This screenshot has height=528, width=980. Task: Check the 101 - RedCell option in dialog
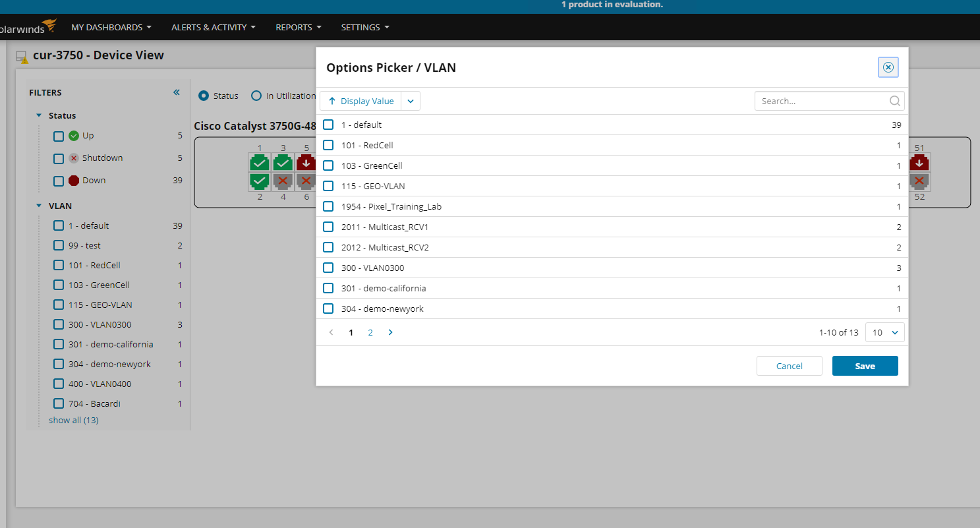pyautogui.click(x=328, y=145)
